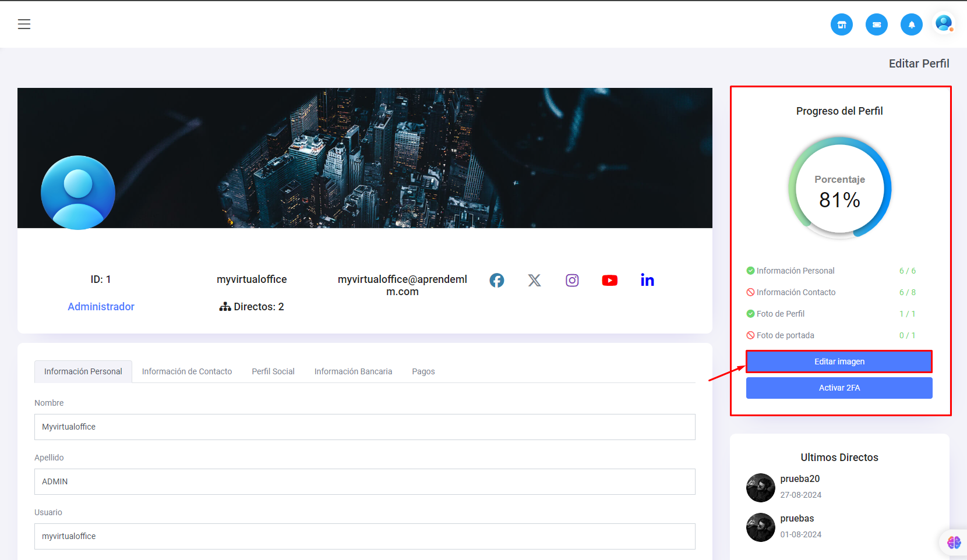Switch to Perfil Social tab
Screen dimensions: 967x560
[273, 371]
